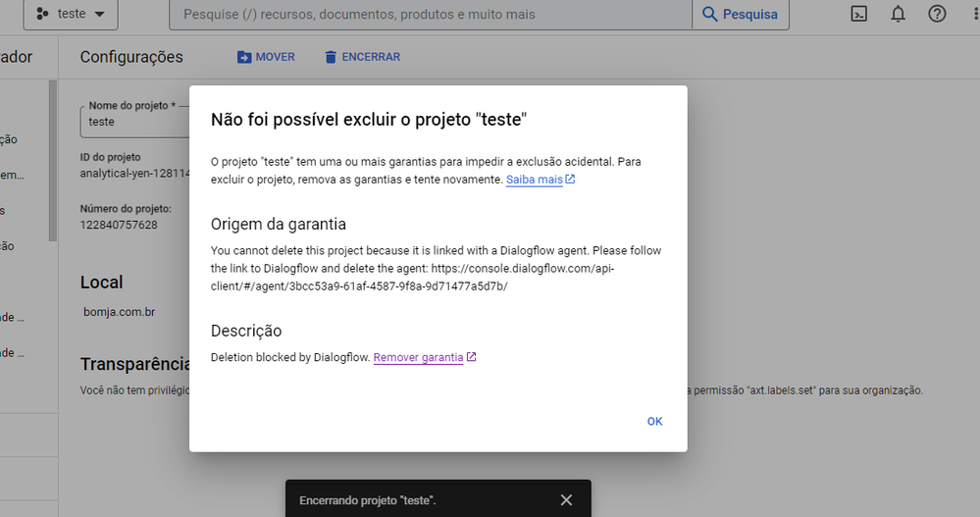Confirm the dialog with OK

click(654, 422)
